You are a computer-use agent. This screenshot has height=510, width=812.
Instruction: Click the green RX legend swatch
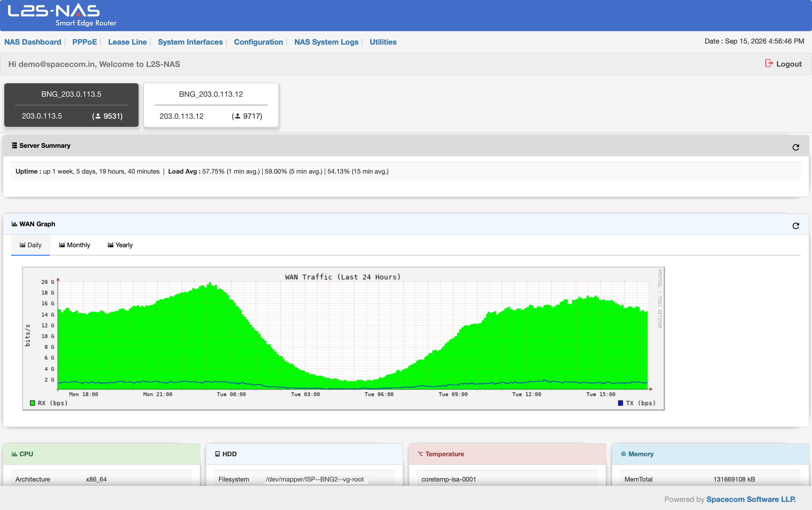(x=32, y=403)
